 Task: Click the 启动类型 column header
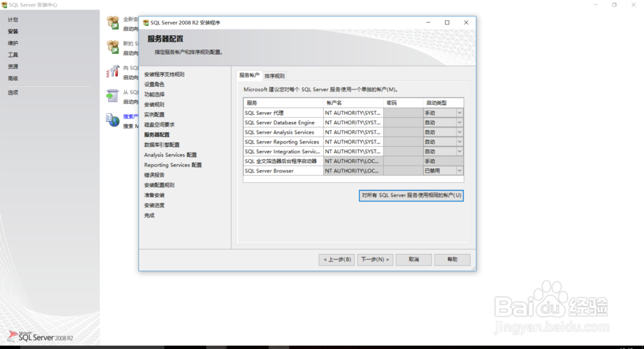point(444,102)
